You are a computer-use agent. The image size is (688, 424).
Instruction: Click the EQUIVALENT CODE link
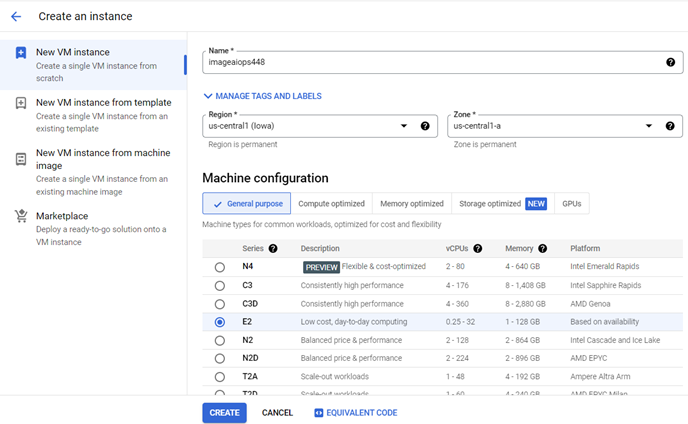(355, 413)
